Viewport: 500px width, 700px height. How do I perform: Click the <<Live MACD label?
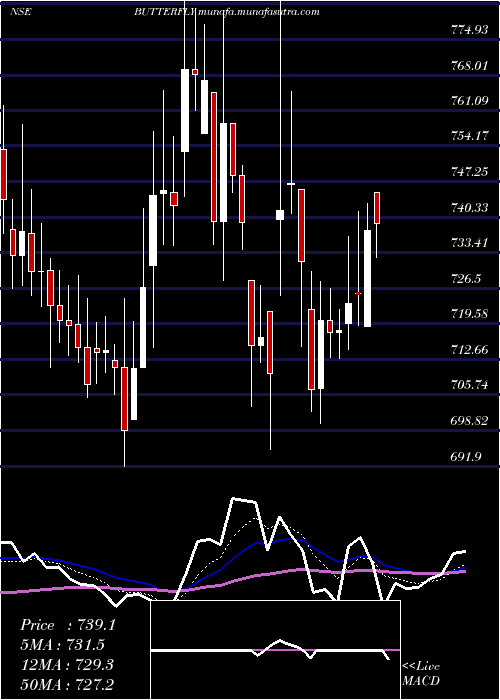coord(421,674)
